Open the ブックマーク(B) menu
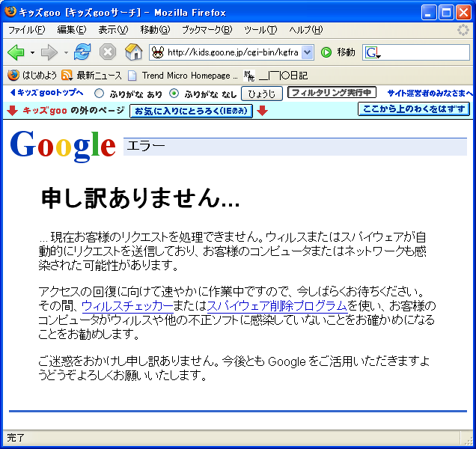The width and height of the screenshot is (476, 449). pyautogui.click(x=207, y=30)
